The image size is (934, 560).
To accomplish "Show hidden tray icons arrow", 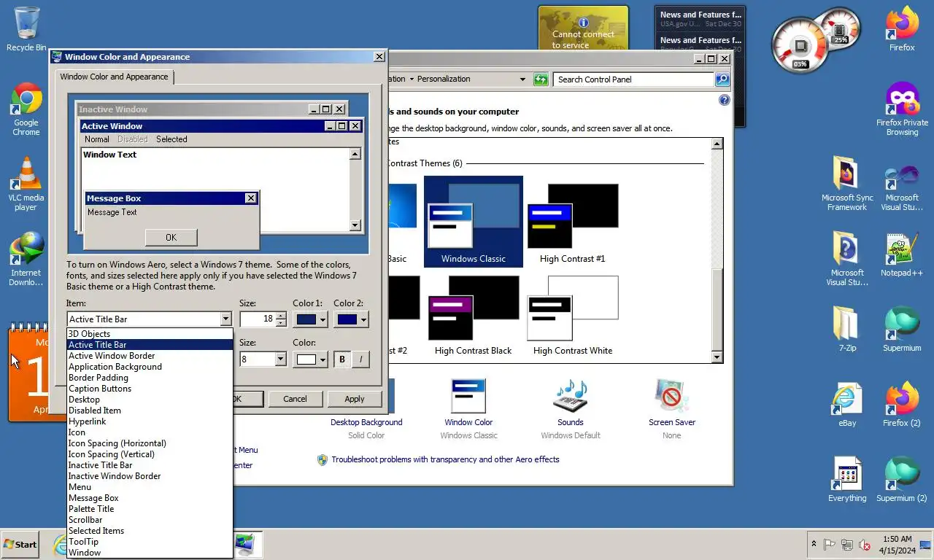I will click(x=814, y=544).
